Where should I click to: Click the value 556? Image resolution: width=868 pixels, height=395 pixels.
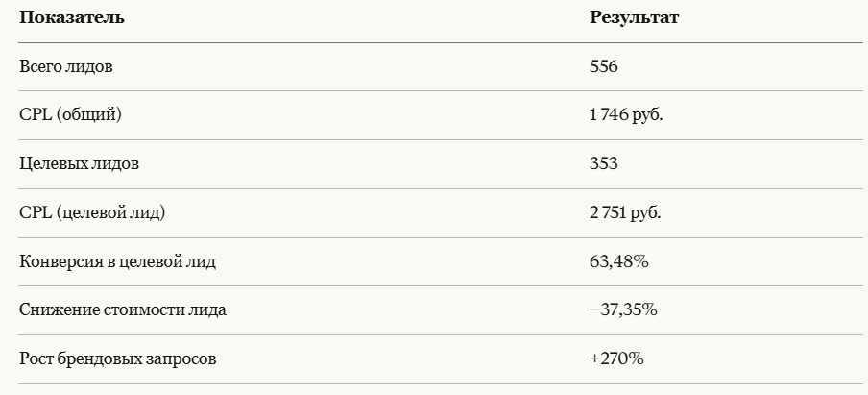[x=604, y=67]
